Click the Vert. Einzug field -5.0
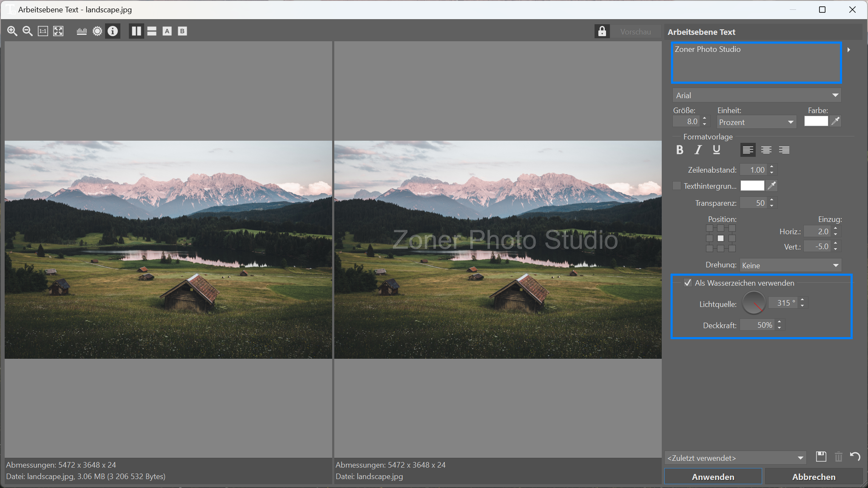The width and height of the screenshot is (868, 488). [817, 246]
